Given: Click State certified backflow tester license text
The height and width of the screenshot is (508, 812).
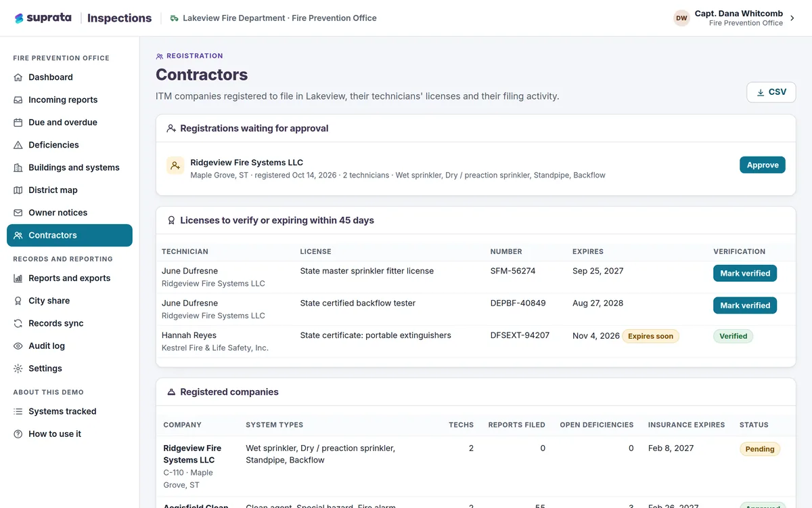Looking at the screenshot, I should [358, 303].
